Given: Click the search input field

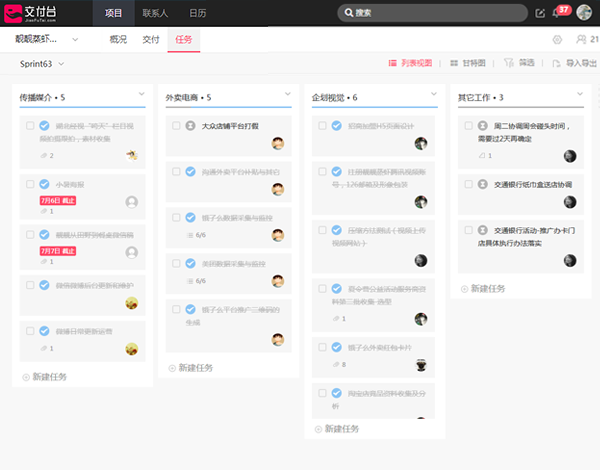Looking at the screenshot, I should [x=432, y=13].
